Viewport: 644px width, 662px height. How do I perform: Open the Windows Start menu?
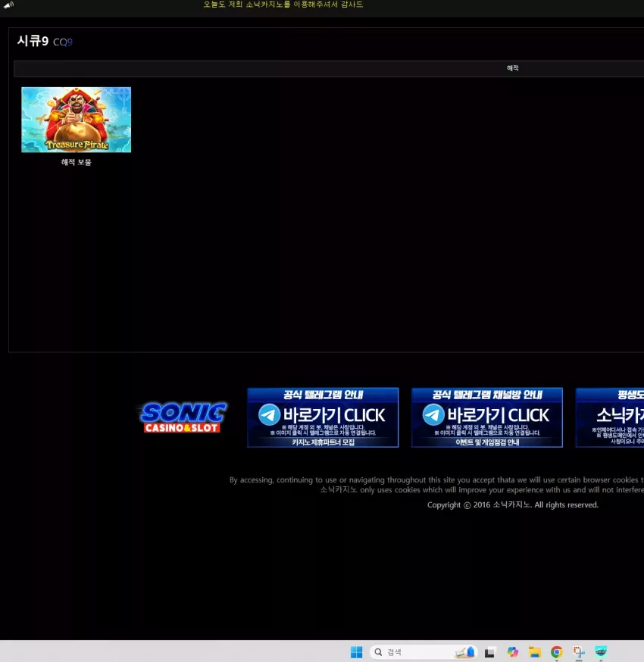click(356, 652)
